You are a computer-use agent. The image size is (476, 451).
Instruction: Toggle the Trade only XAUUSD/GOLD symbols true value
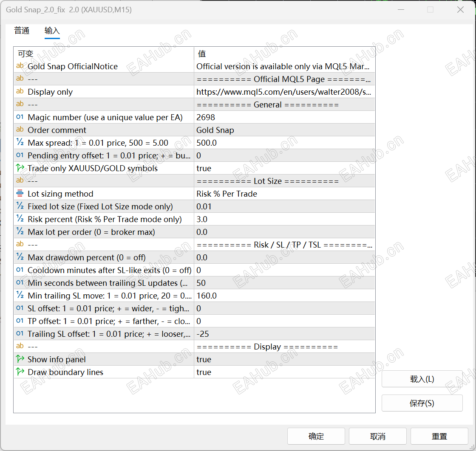pos(284,168)
